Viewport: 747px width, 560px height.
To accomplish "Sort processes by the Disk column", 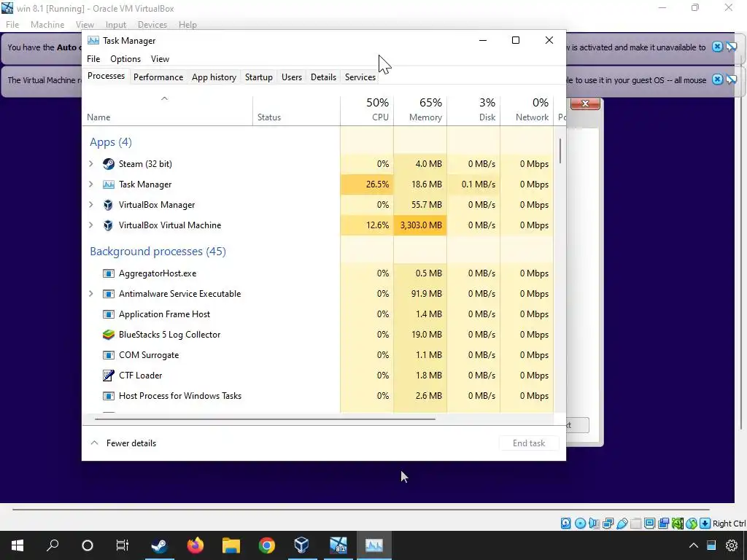I will tap(474, 110).
